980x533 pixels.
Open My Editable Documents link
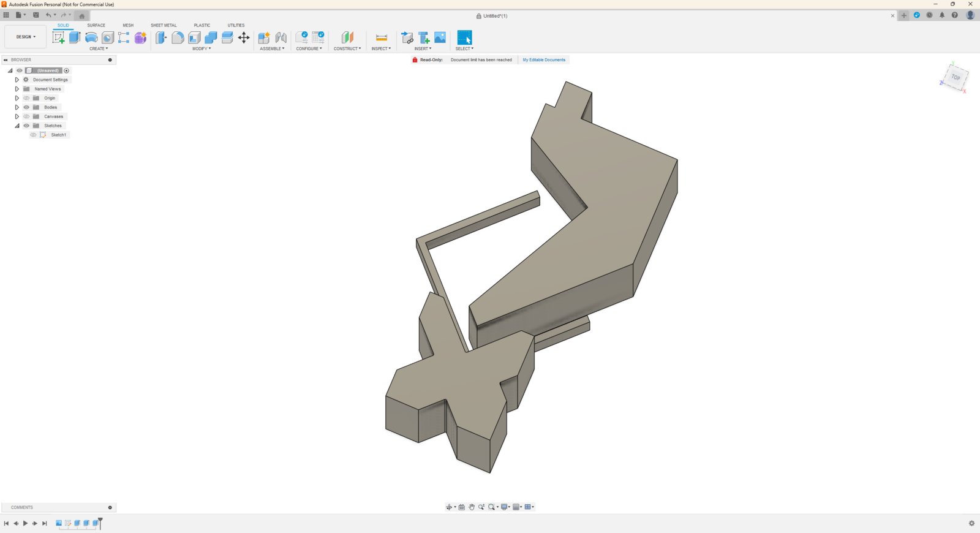tap(544, 60)
